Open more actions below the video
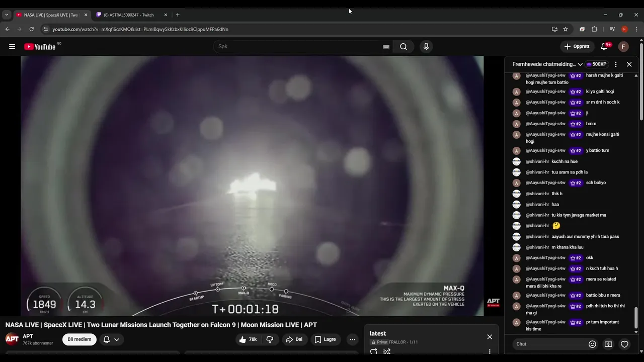Image resolution: width=644 pixels, height=362 pixels. click(x=352, y=339)
